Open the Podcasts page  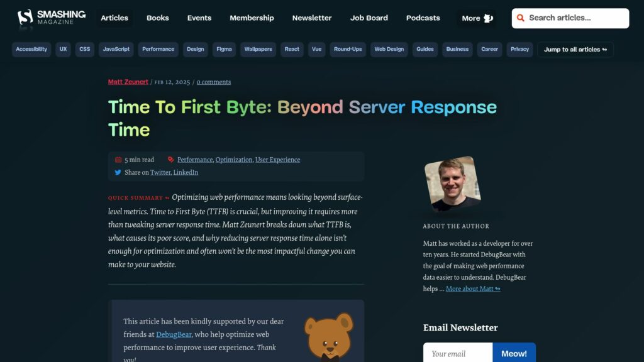[423, 18]
